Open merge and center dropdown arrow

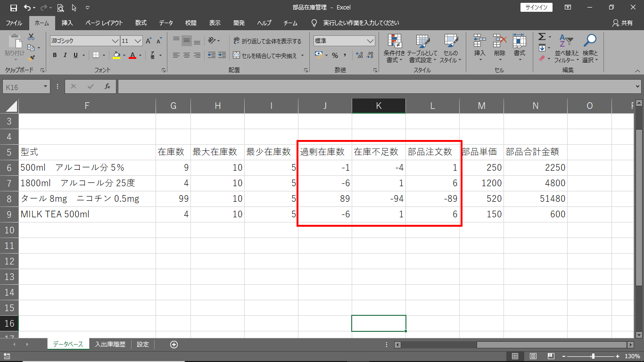(x=303, y=56)
